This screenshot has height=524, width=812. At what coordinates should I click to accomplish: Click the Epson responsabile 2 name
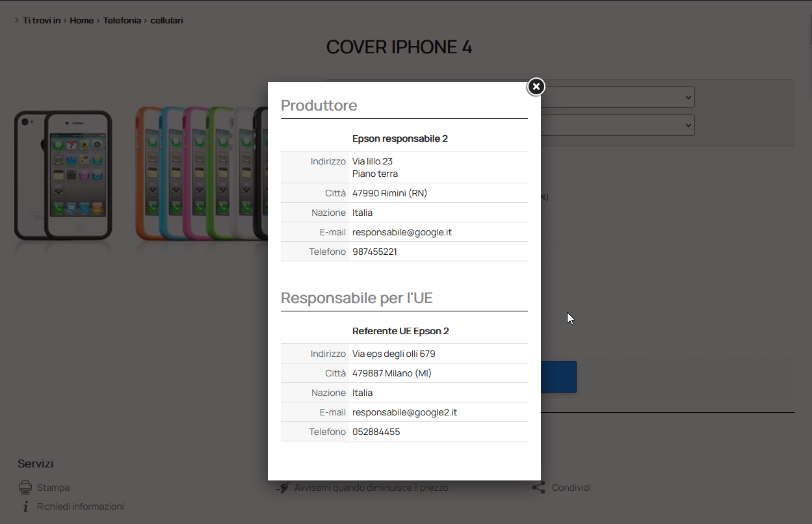click(400, 138)
